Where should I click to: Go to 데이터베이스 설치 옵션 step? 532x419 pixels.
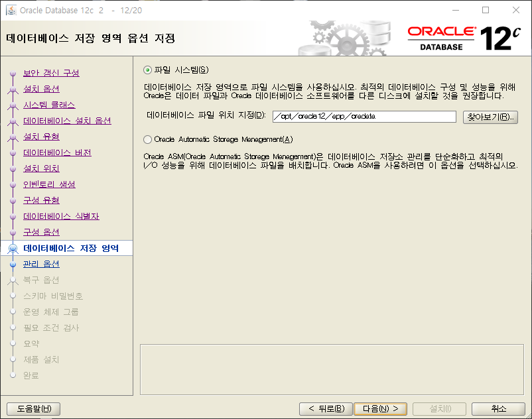click(x=67, y=121)
